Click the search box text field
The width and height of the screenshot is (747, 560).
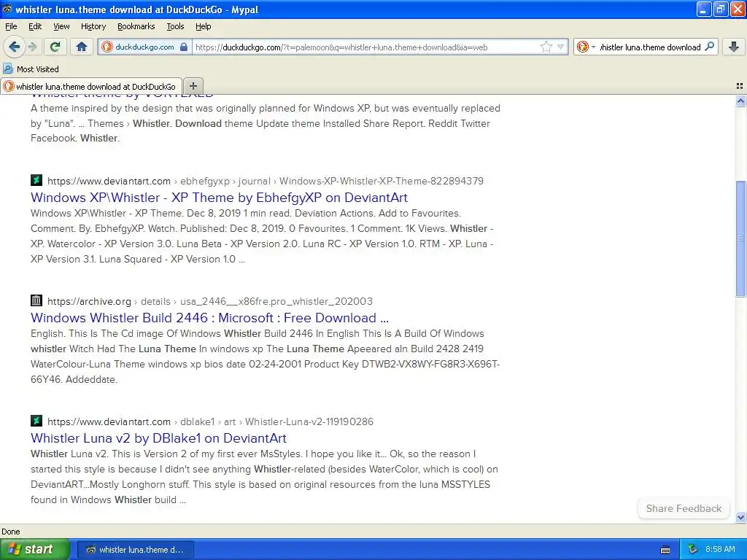[x=650, y=47]
